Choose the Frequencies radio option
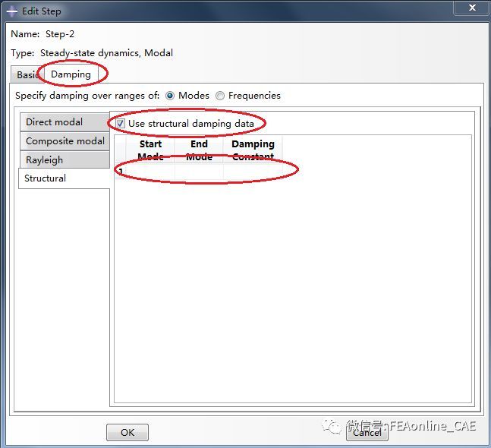 [x=220, y=96]
